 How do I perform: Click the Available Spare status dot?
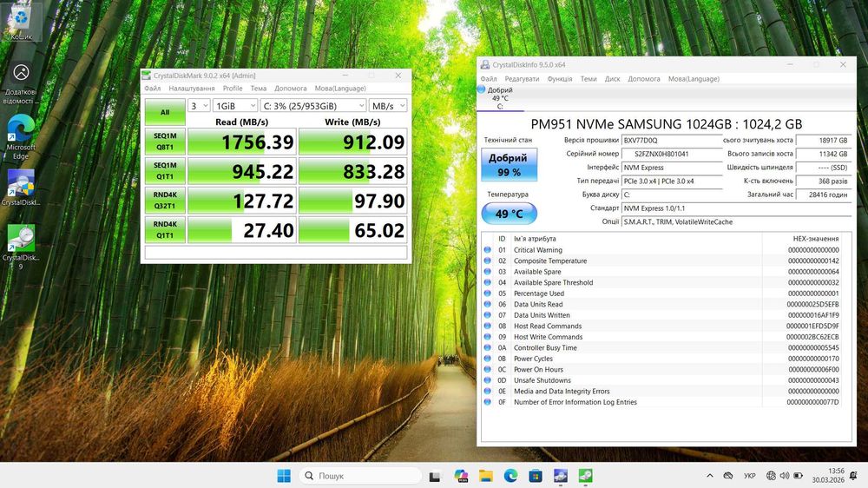coord(487,272)
